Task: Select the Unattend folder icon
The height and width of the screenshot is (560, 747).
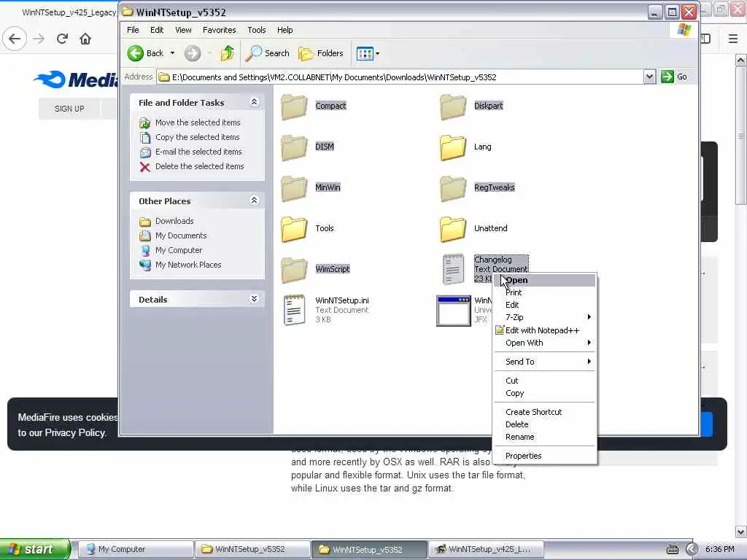Action: pos(452,229)
